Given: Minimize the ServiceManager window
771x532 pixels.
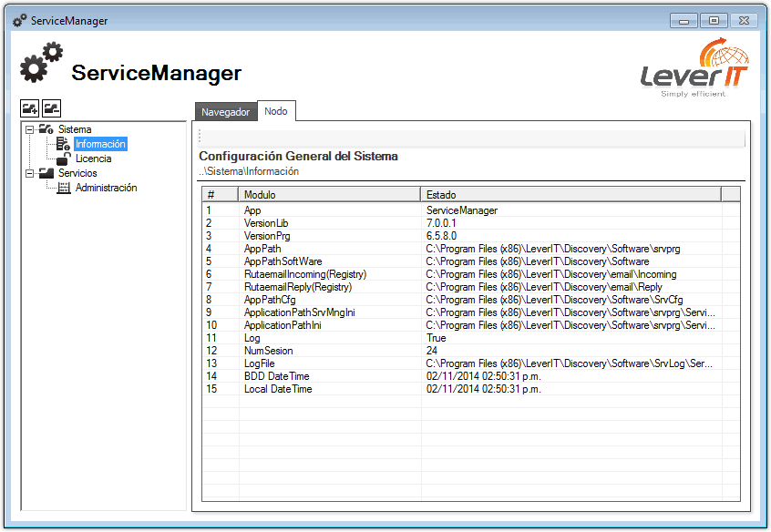Looking at the screenshot, I should (684, 21).
